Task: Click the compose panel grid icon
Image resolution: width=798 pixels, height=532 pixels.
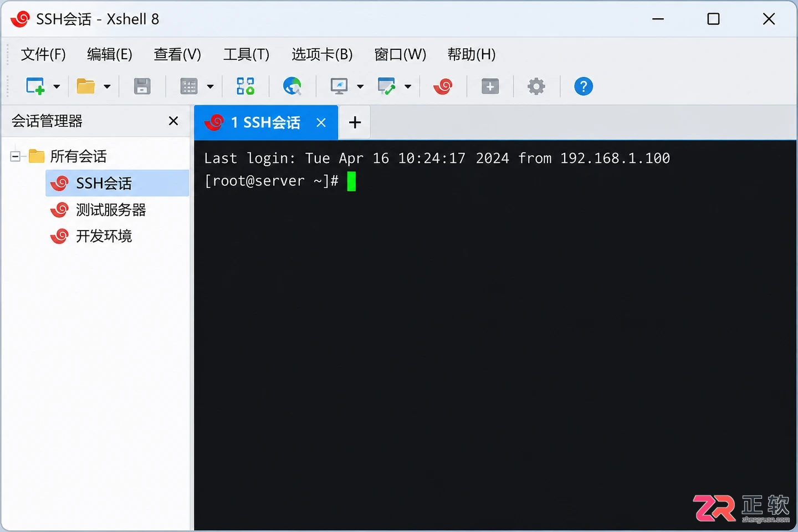Action: pyautogui.click(x=189, y=86)
